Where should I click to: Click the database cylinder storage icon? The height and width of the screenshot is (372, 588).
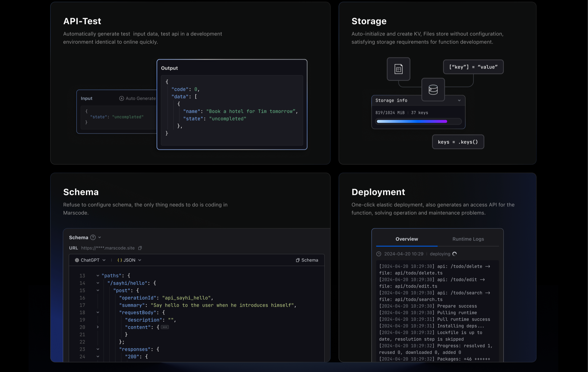point(433,90)
